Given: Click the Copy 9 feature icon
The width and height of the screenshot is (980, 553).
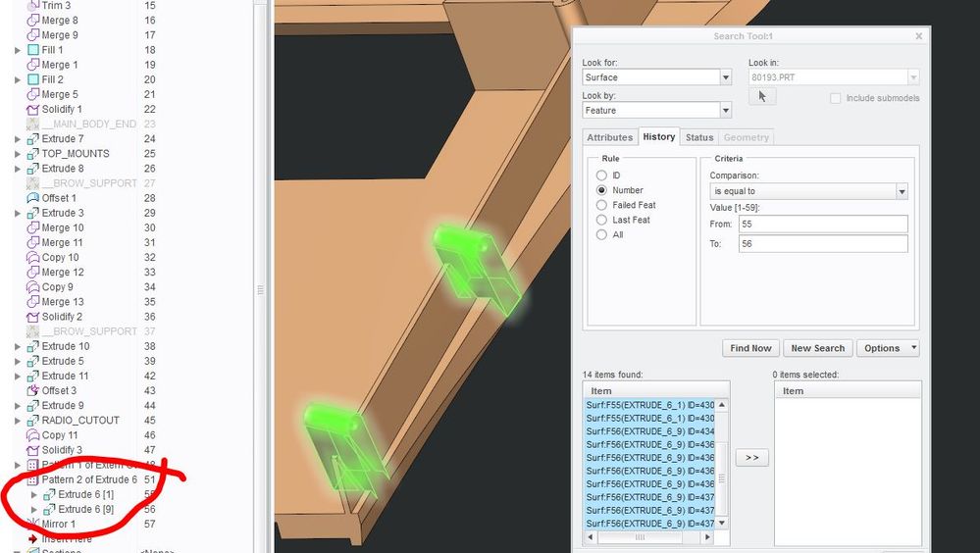Looking at the screenshot, I should [33, 287].
